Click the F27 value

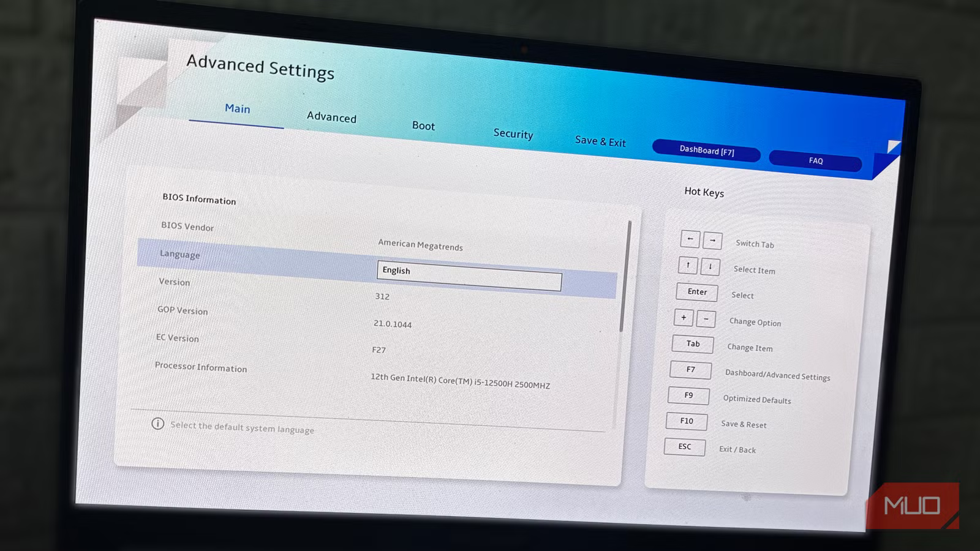[379, 350]
